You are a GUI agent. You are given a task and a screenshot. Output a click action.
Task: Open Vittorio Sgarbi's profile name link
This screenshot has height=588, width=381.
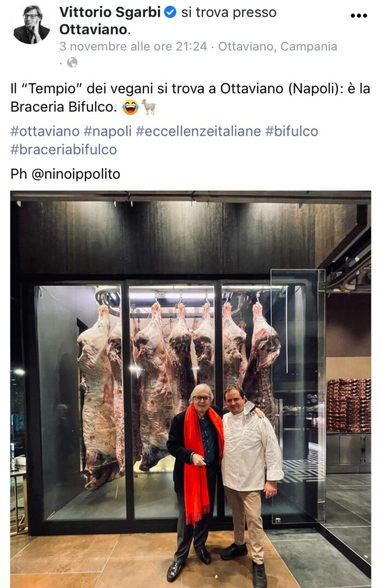[x=110, y=13]
